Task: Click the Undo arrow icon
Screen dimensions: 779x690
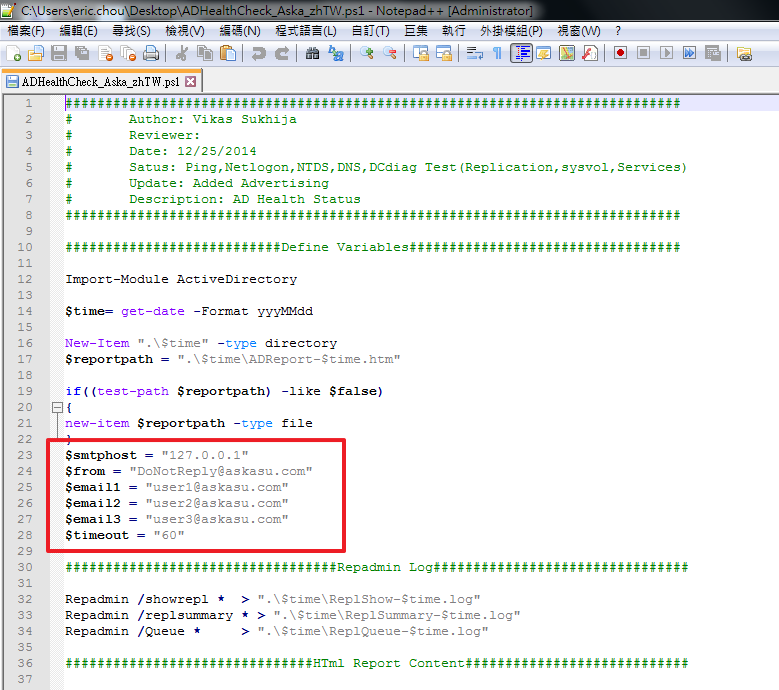Action: 258,53
